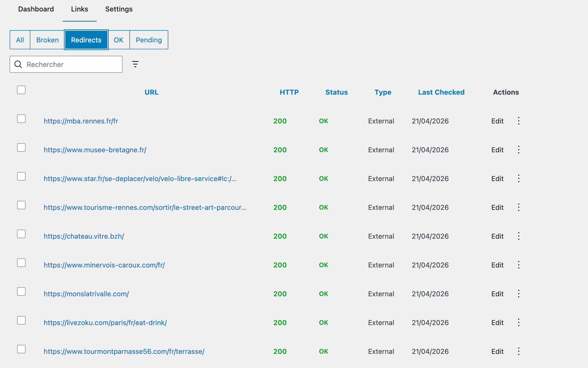Select the checkbox for www.star.fr link
The image size is (588, 368).
click(x=21, y=176)
